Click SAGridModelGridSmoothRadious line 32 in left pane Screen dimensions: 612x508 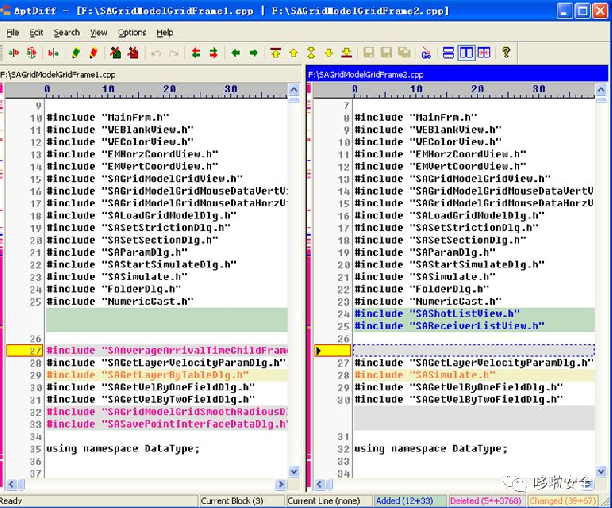pyautogui.click(x=167, y=412)
